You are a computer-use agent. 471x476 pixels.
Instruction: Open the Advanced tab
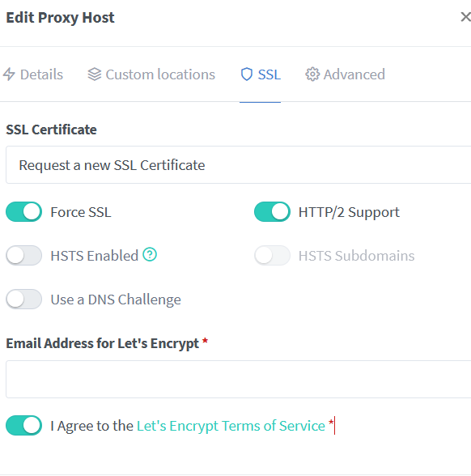click(345, 74)
